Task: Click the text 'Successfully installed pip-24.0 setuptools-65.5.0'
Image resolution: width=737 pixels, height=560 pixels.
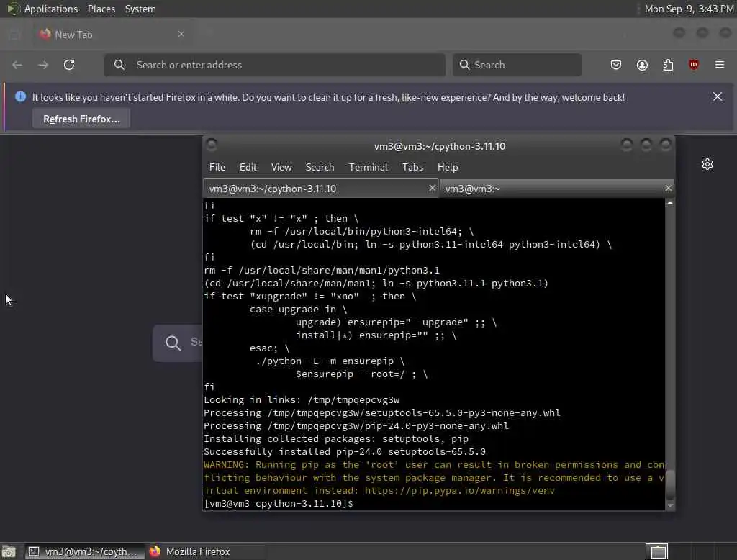Action: tap(345, 452)
